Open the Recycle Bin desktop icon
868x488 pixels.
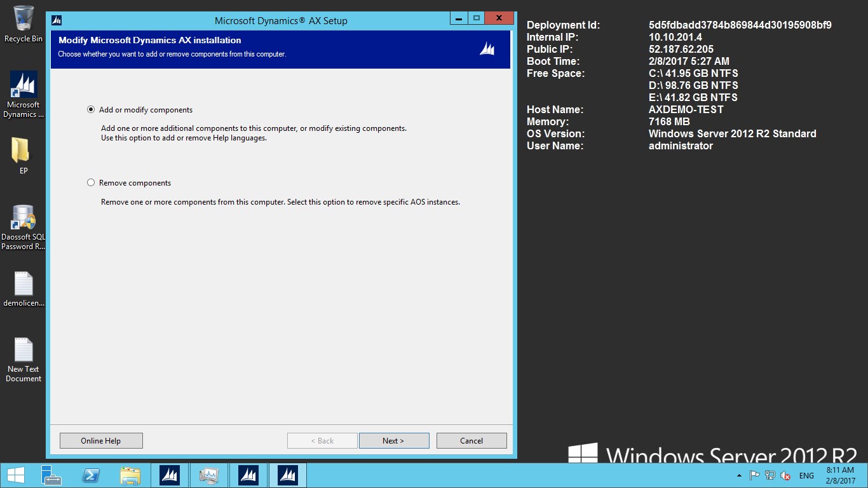pyautogui.click(x=24, y=24)
